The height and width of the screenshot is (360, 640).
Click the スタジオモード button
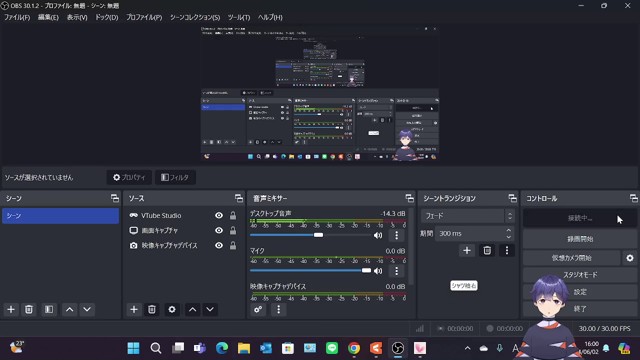pos(580,275)
